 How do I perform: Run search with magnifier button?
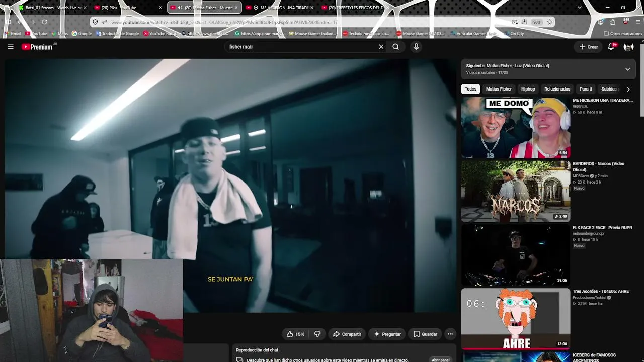click(396, 47)
